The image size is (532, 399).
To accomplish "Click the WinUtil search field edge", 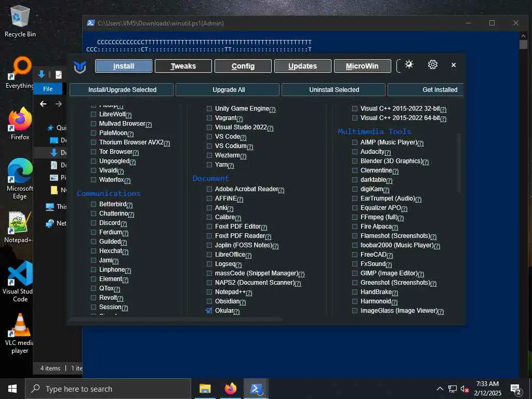I will [x=398, y=66].
